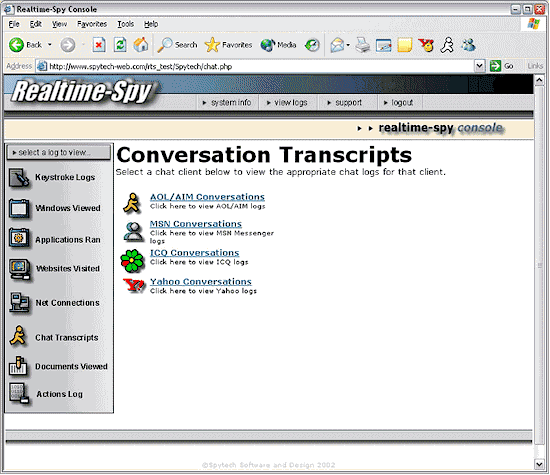
Task: Click the Refresh page icon
Action: click(120, 45)
